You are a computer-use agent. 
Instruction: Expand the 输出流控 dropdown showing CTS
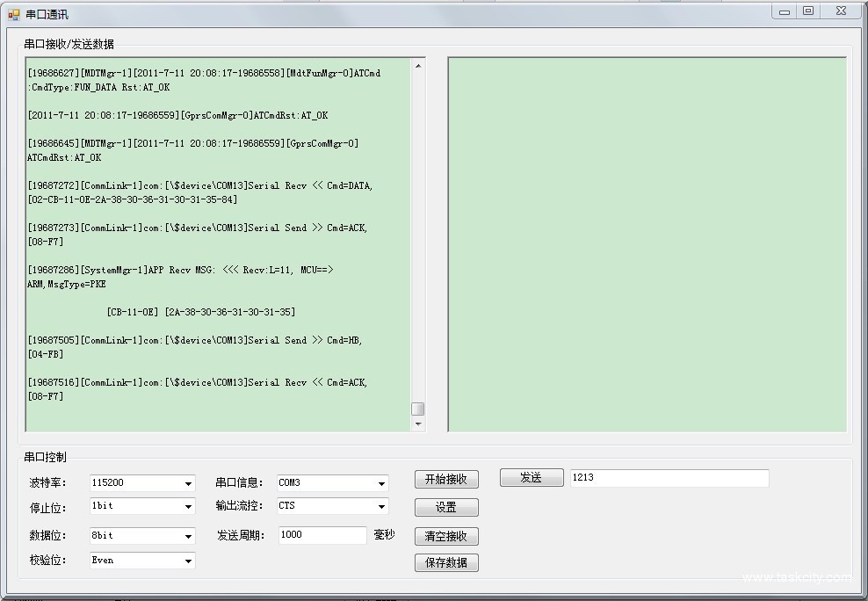coord(381,507)
